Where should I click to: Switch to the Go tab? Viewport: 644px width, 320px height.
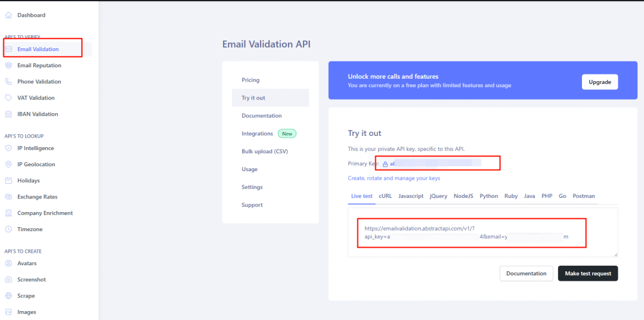point(562,196)
